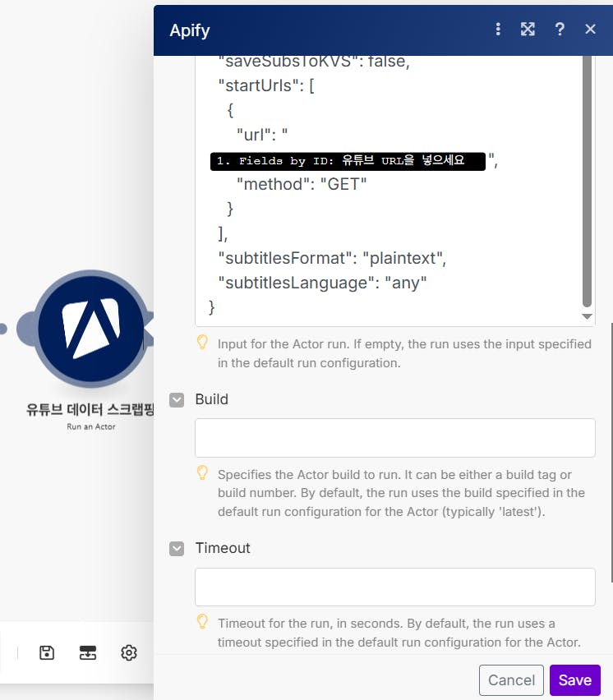Click the "subtitlesFormat": "plaintext" line

(x=332, y=258)
